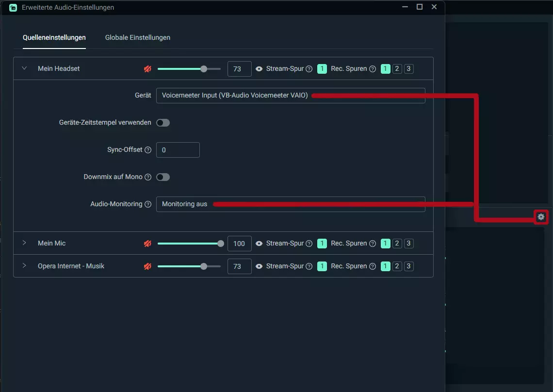Enable recording track 2 for Opera Internet - Musik
Image resolution: width=553 pixels, height=392 pixels.
click(397, 266)
